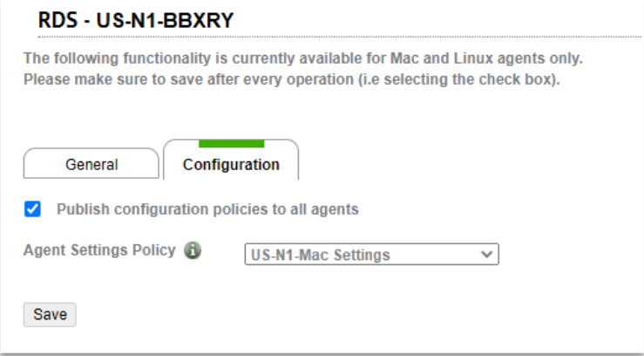
Task: Uncheck Publish configuration policies to all agents
Action: [x=32, y=209]
